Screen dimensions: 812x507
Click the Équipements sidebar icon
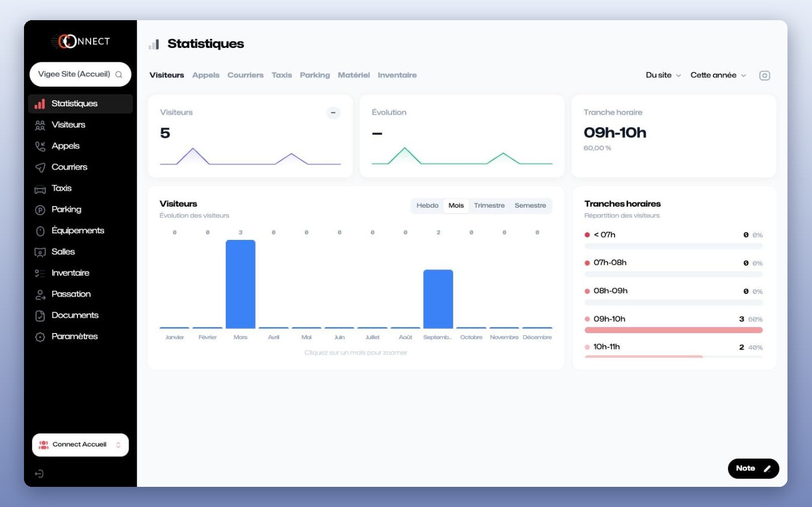click(x=40, y=231)
